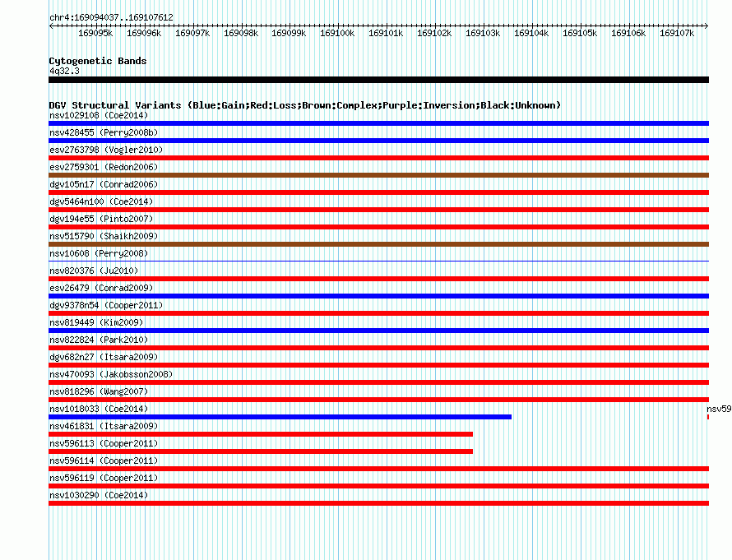Click the chr4:169094037..169107612 coordinates text
Screen dimensions: 732x560
(x=111, y=17)
